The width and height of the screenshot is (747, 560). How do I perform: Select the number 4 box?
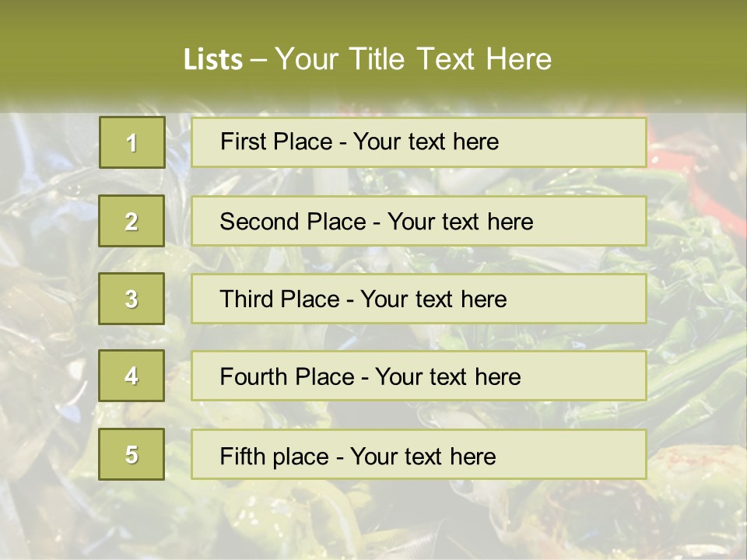(x=132, y=376)
